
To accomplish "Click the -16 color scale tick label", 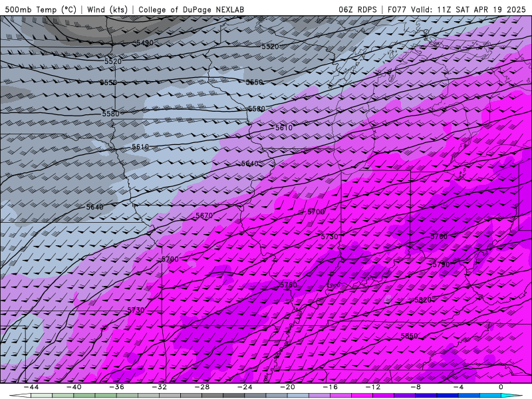I will 330,387.
